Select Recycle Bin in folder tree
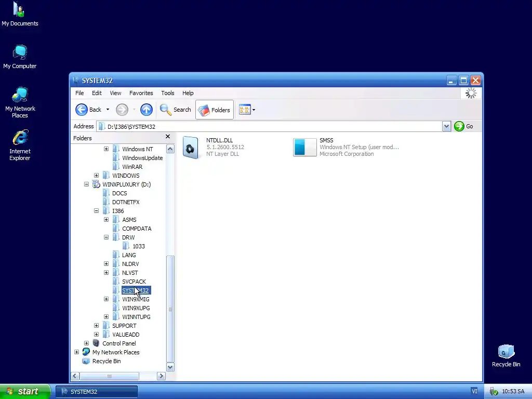Screen dimensions: 532x399 tap(107, 361)
